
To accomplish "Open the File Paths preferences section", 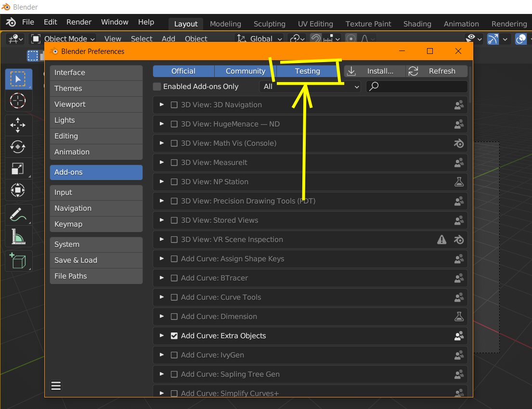I will point(96,276).
